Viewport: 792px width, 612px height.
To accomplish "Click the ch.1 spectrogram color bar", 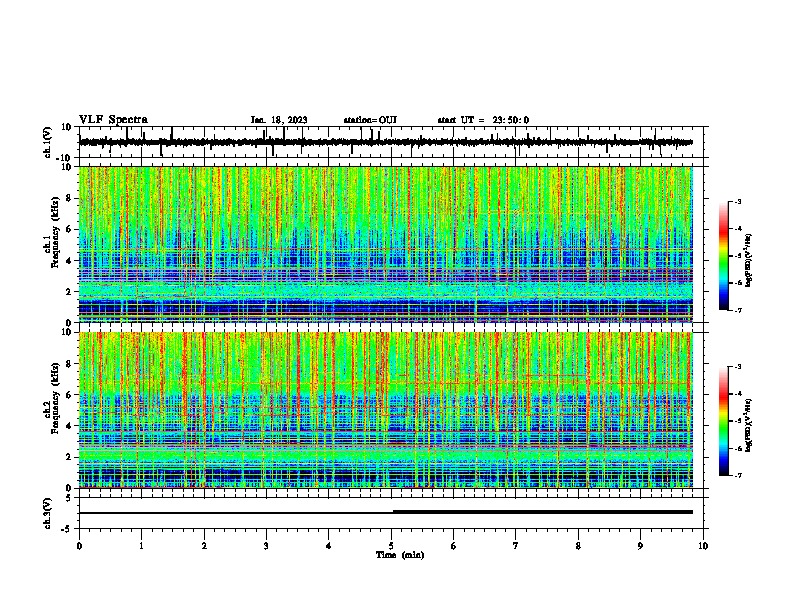I will coord(723,256).
